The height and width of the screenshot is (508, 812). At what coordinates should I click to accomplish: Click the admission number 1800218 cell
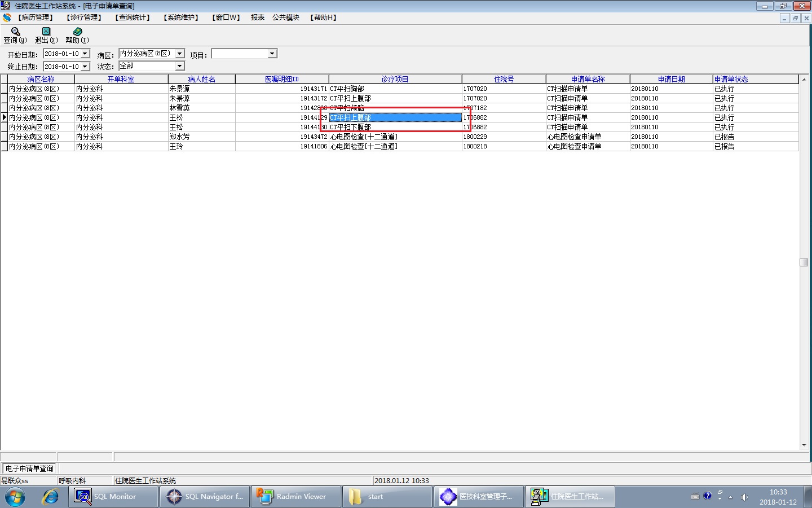click(x=504, y=146)
